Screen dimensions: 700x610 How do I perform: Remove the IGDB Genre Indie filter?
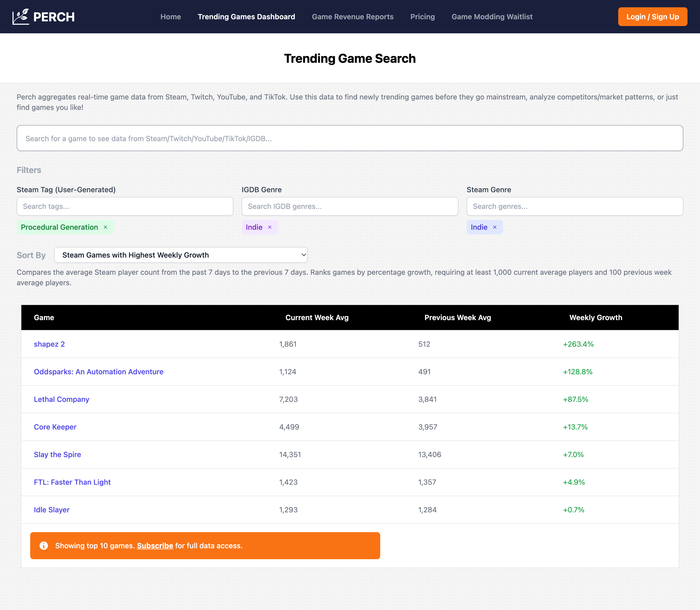coord(270,227)
